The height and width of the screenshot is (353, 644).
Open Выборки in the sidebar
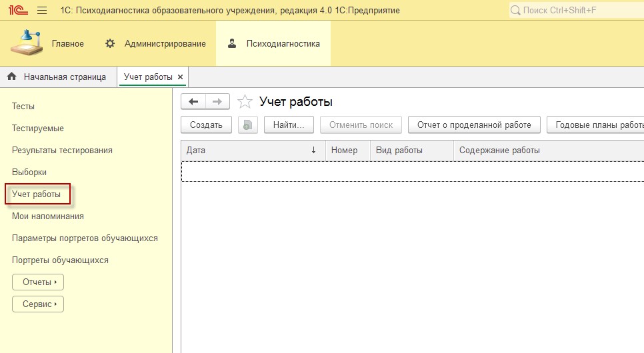coord(29,172)
